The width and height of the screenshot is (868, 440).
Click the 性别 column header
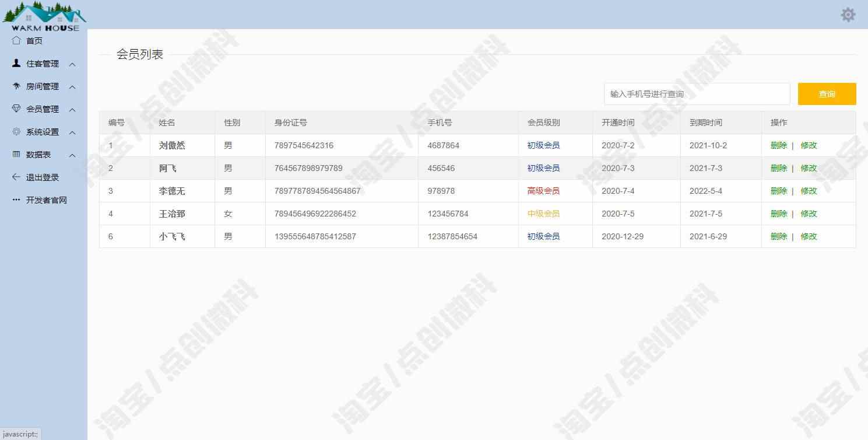click(x=232, y=123)
